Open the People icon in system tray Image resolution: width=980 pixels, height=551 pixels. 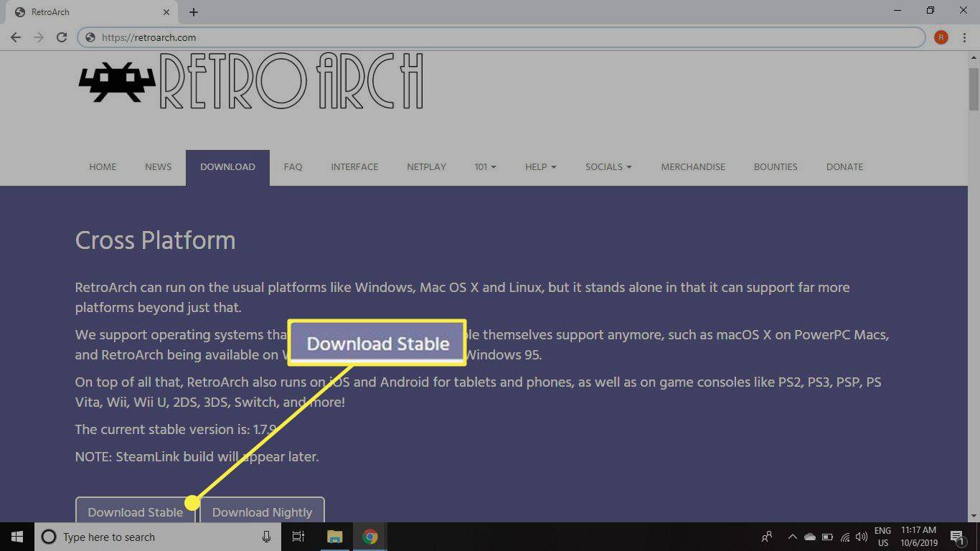tap(767, 537)
